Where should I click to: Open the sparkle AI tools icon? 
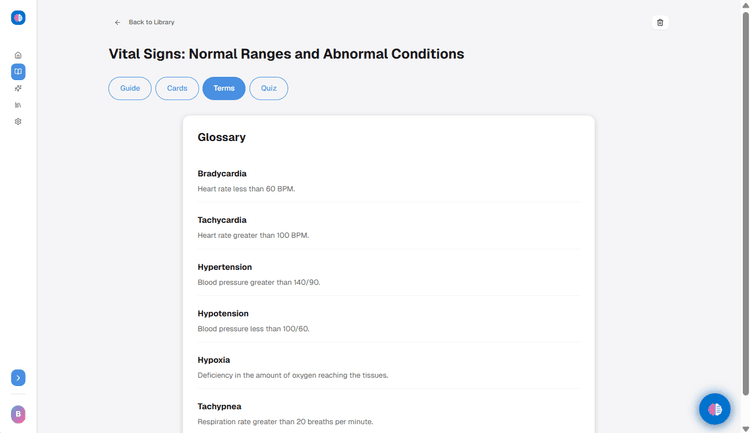(18, 88)
